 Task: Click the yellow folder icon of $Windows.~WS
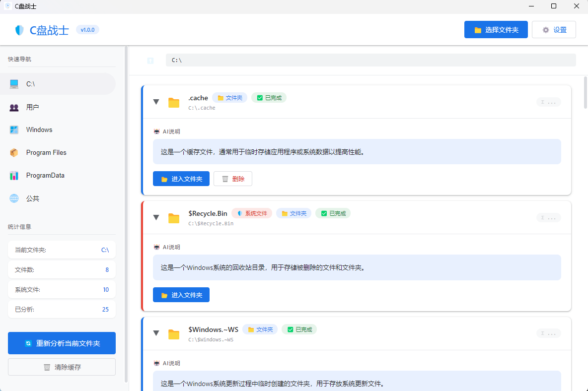(174, 334)
